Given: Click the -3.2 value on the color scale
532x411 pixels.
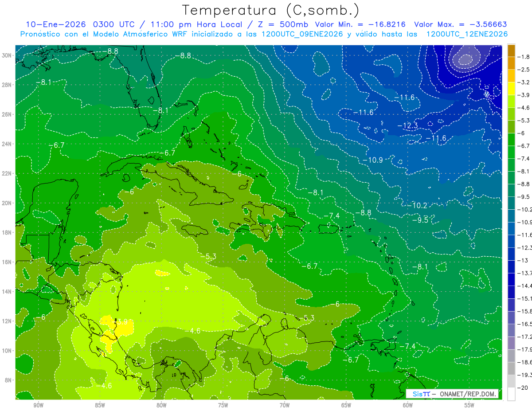Looking at the screenshot, I should click(x=524, y=82).
